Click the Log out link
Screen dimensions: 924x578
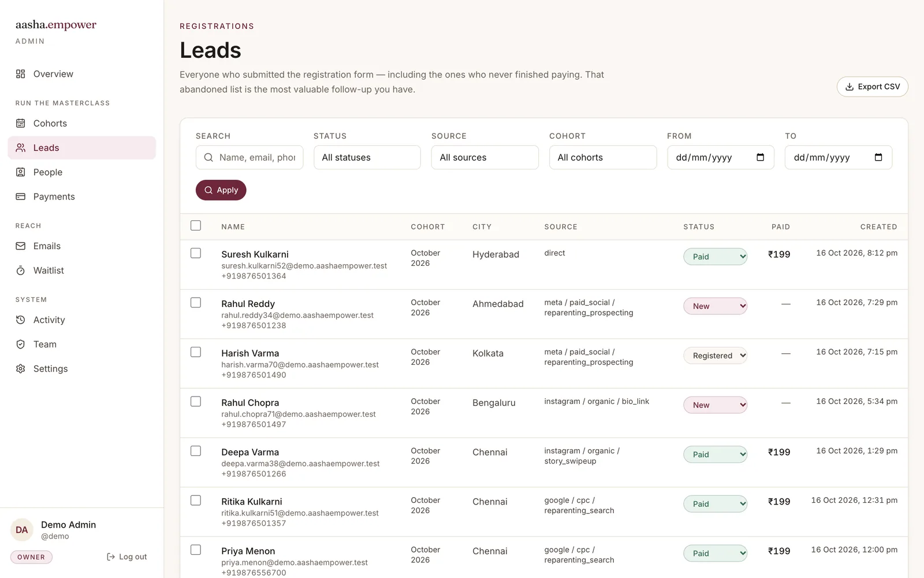tap(126, 557)
